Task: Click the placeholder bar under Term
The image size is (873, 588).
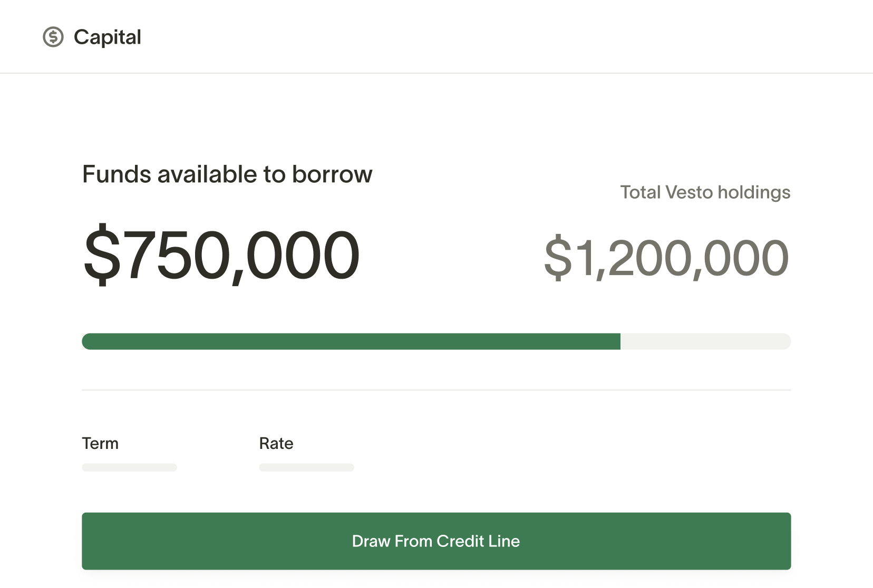Action: [129, 467]
